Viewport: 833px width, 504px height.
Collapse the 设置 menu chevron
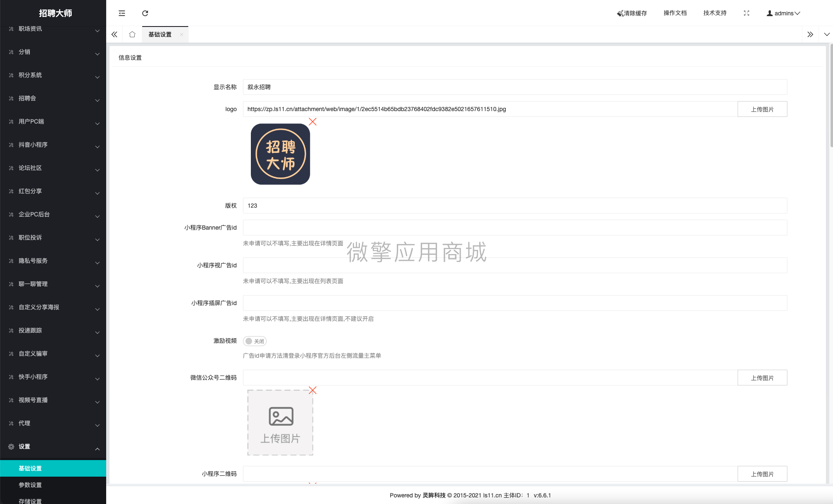tap(97, 449)
